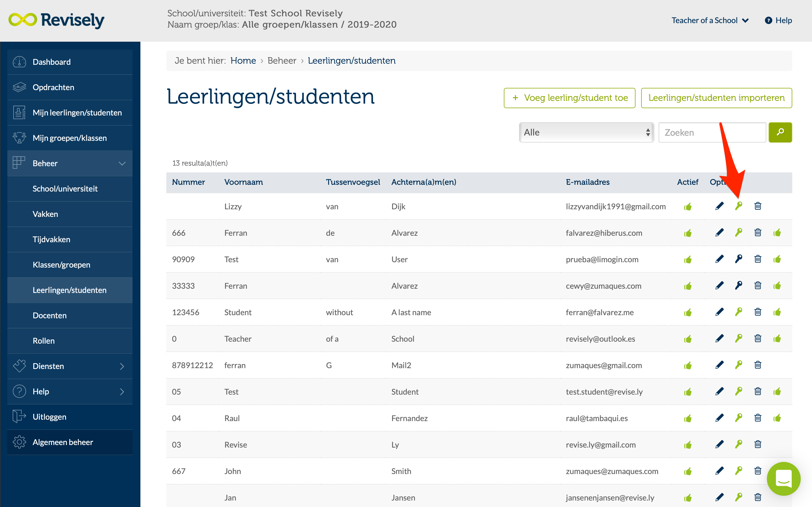Viewport: 812px width, 507px height.
Task: Collapse the Beheer section chevron
Action: 122,163
